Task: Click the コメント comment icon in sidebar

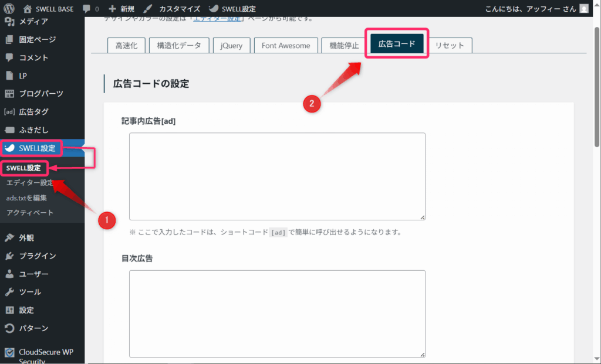Action: [x=9, y=57]
